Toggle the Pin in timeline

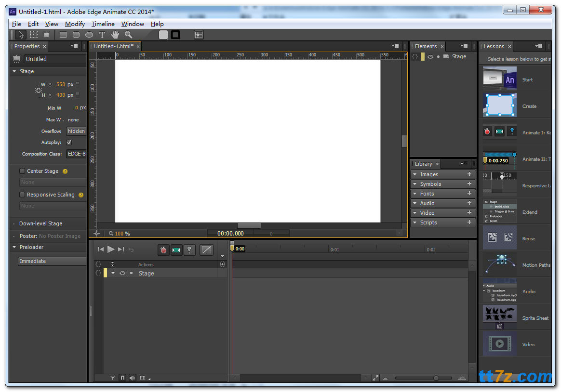pyautogui.click(x=189, y=250)
